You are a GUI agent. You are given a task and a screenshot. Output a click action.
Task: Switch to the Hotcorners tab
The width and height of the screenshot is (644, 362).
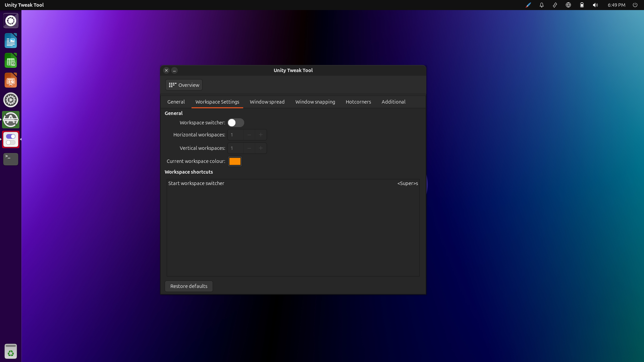click(x=358, y=102)
